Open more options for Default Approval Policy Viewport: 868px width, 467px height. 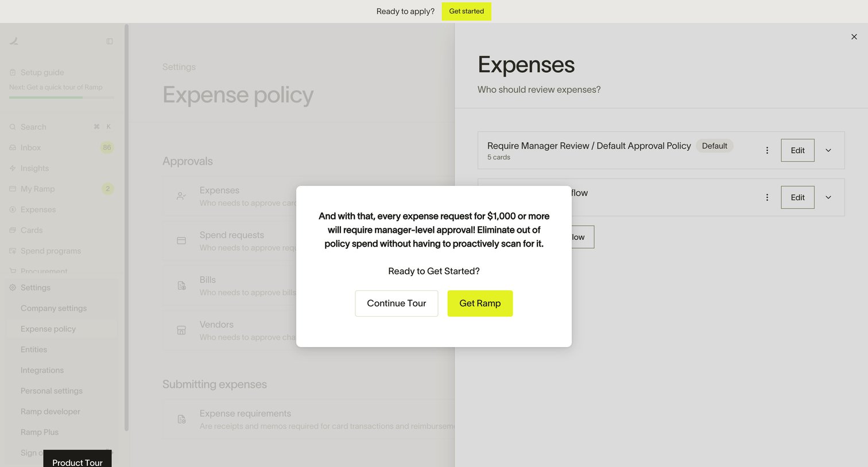click(767, 150)
